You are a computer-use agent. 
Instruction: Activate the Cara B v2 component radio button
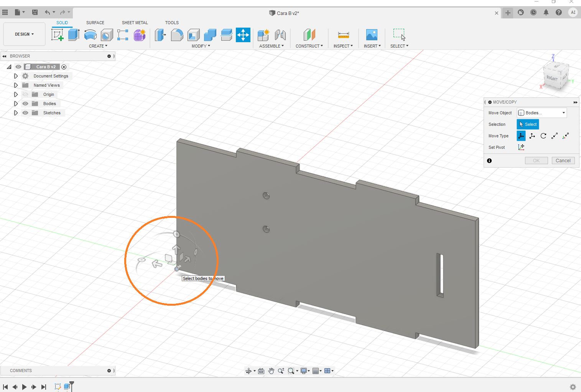[64, 67]
